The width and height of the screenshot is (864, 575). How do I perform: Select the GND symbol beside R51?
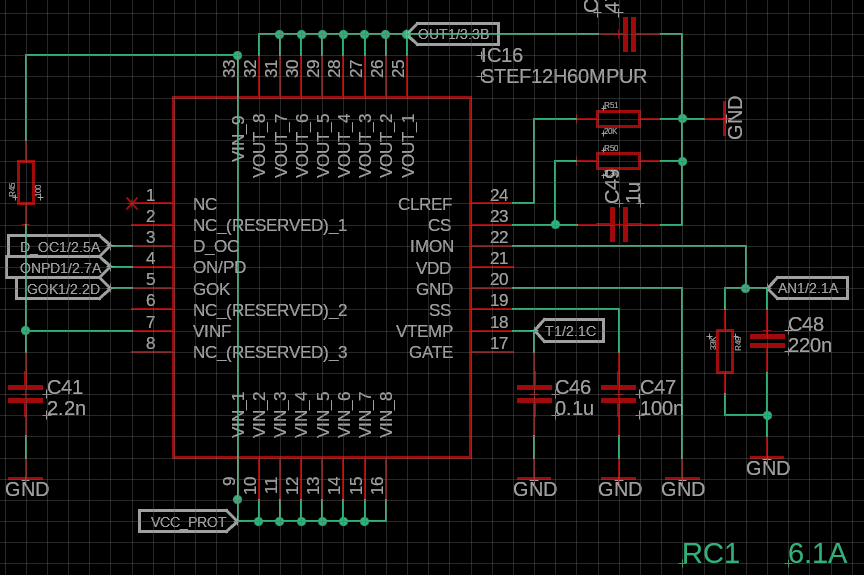pos(733,118)
